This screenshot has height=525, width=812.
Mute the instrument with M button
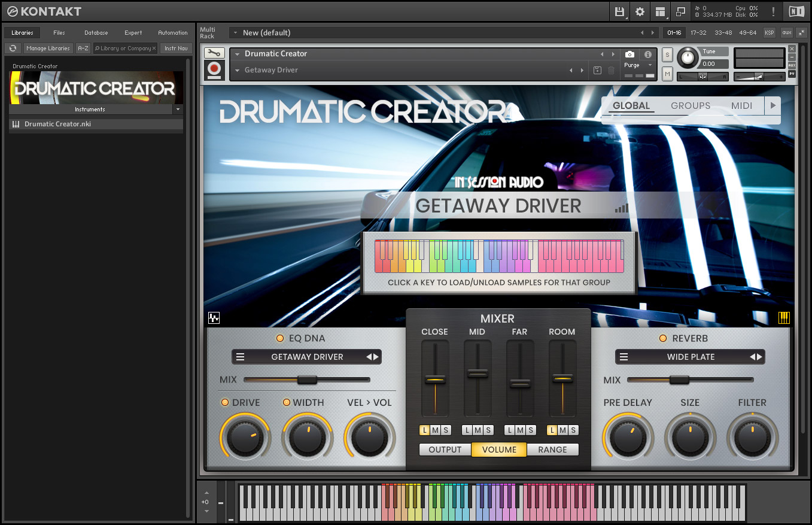point(668,74)
